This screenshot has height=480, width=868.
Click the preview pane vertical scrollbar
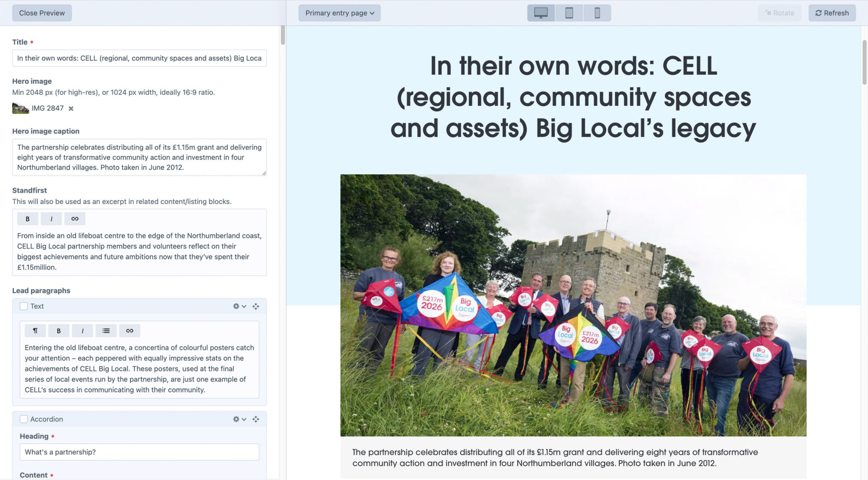point(864,63)
